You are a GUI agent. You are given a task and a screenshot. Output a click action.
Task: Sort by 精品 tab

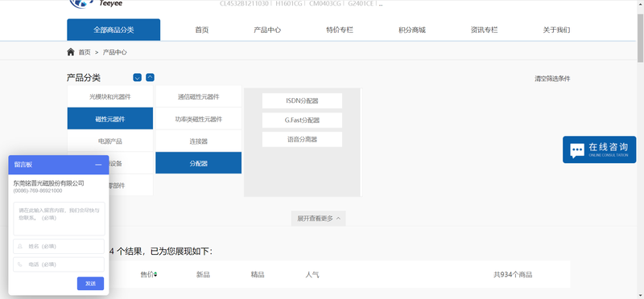pyautogui.click(x=258, y=275)
